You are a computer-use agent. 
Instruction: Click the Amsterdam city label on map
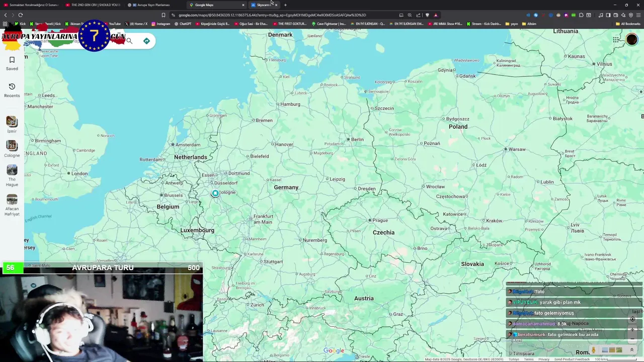pos(187,145)
